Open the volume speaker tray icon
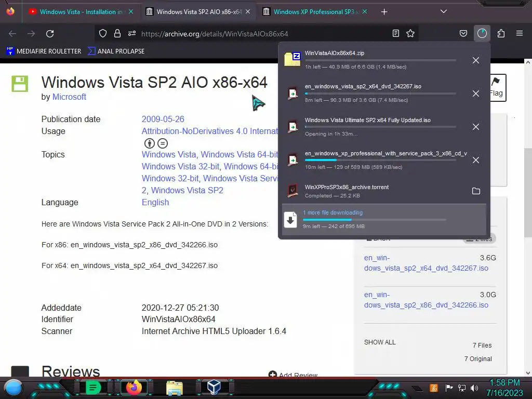 [474, 388]
